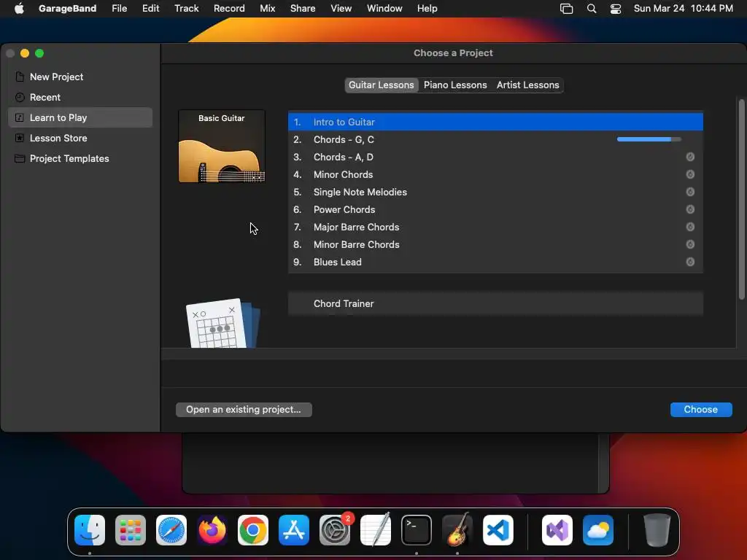Select lesson 7 Major Barre Chords

495,227
